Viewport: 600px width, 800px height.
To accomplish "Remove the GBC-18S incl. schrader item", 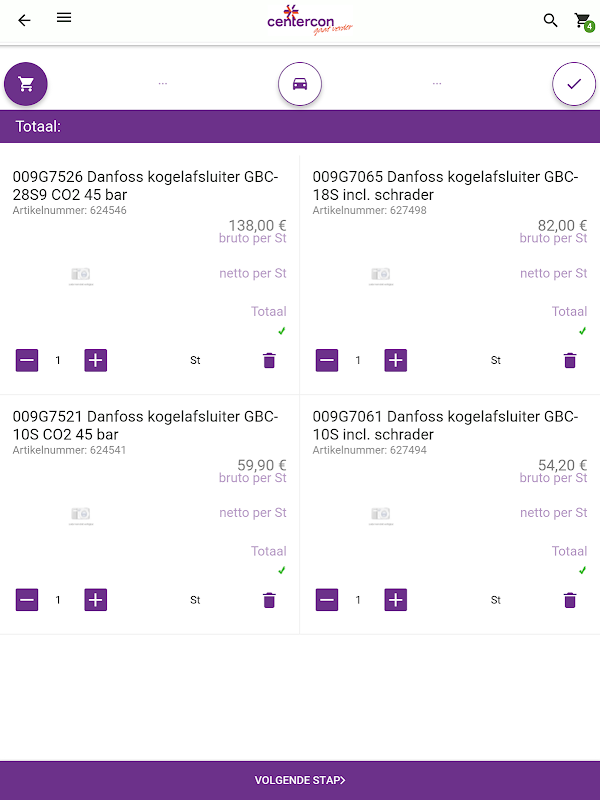I will (x=570, y=360).
